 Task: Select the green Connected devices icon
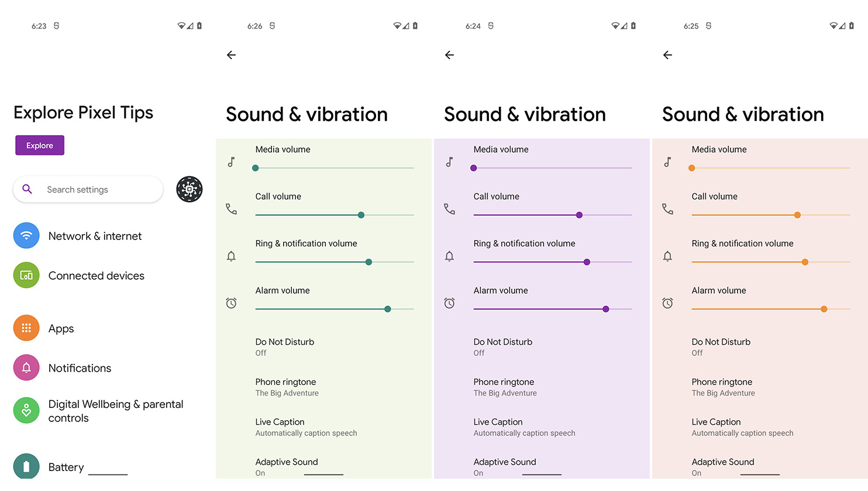coord(26,275)
